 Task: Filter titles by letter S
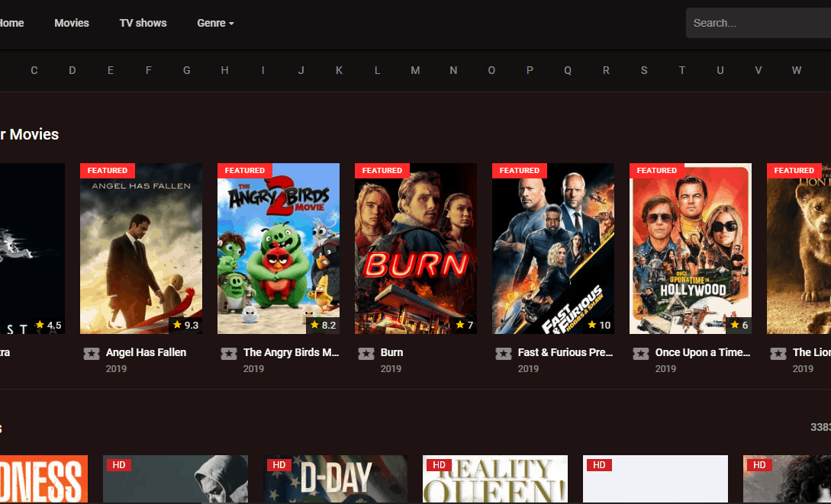click(x=644, y=70)
